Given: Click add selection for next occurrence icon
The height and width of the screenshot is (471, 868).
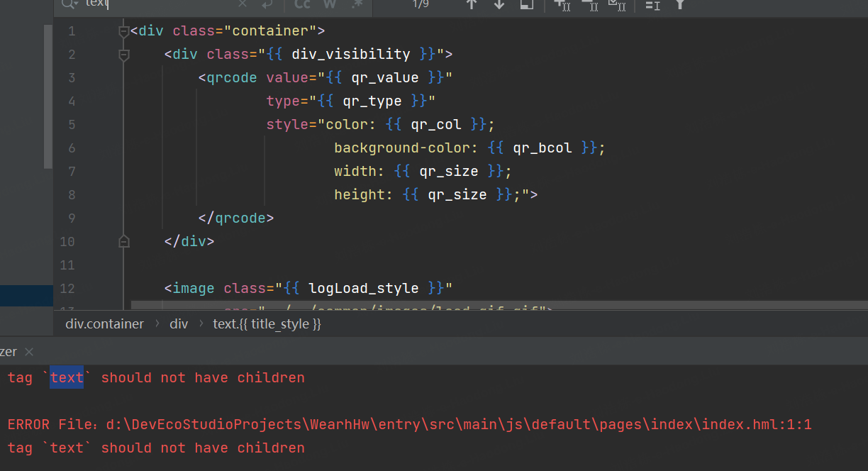Looking at the screenshot, I should tap(562, 4).
